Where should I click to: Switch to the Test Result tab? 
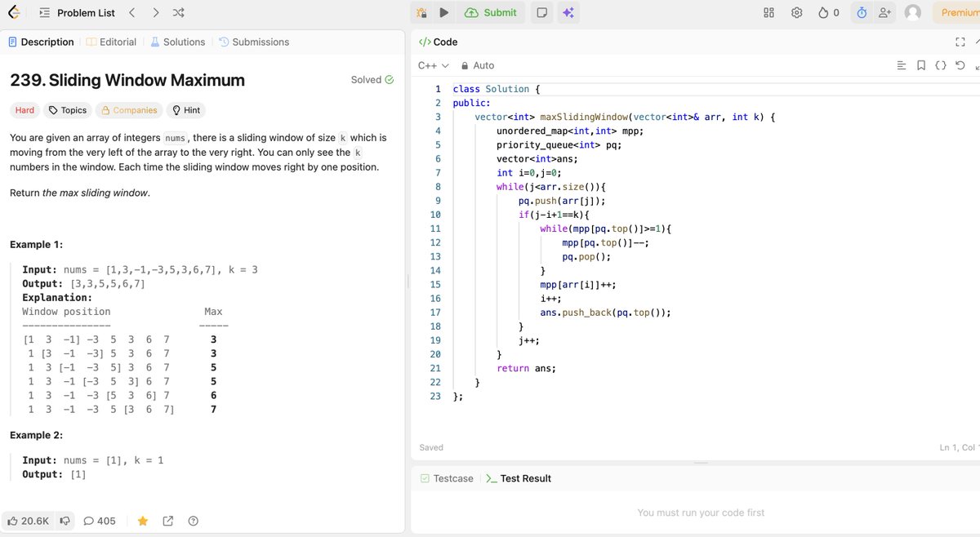coord(518,478)
